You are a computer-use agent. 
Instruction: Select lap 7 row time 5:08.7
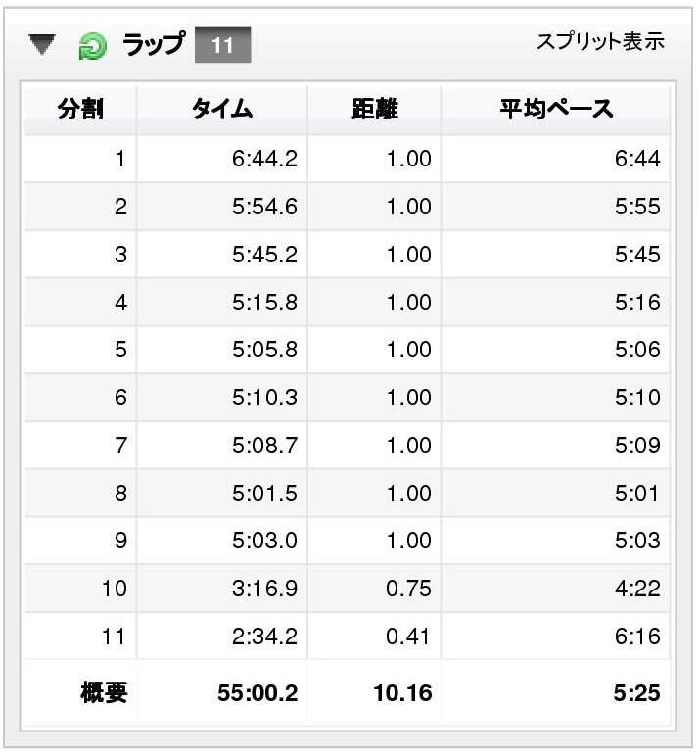click(264, 445)
